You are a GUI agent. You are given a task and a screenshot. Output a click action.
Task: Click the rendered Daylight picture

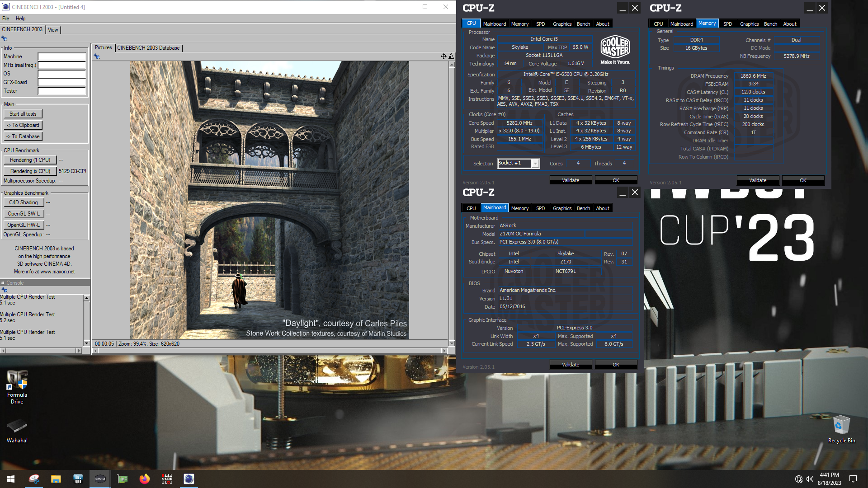coord(269,200)
